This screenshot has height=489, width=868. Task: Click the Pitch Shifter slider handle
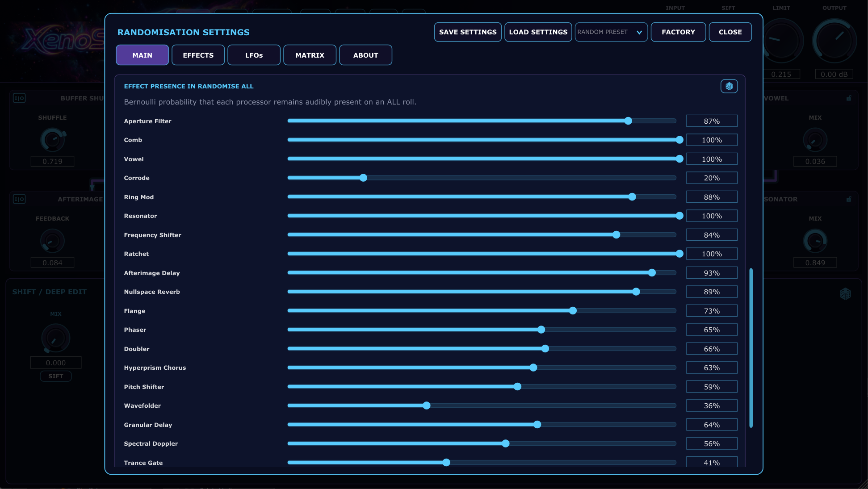point(517,387)
